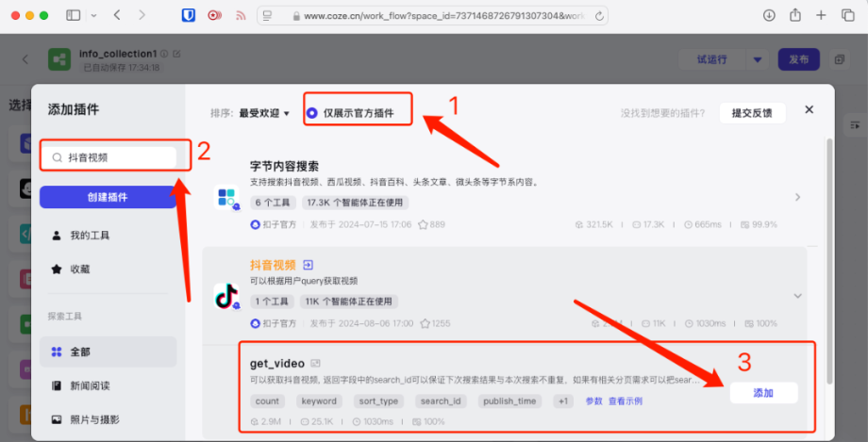Click the keyword parameter tag
The width and height of the screenshot is (868, 442).
(320, 401)
